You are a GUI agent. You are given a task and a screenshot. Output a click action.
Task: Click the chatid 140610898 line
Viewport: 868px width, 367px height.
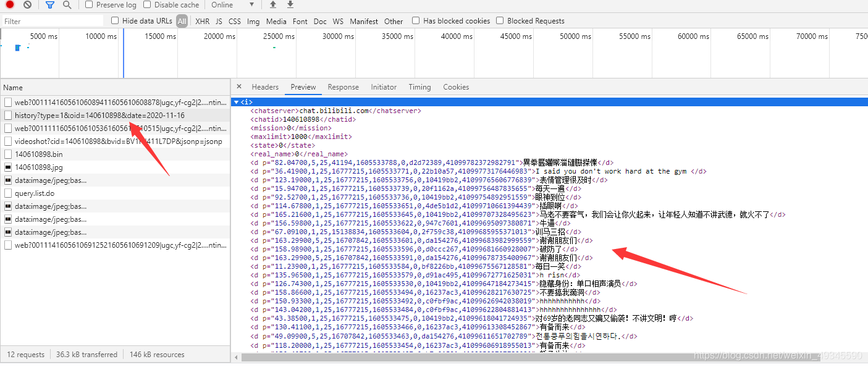pos(303,119)
